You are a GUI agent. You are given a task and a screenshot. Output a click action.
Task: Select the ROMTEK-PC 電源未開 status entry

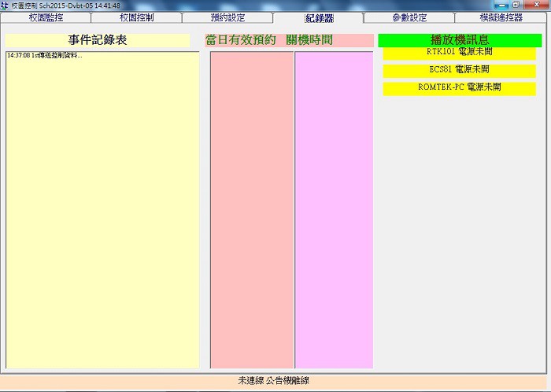pos(459,87)
